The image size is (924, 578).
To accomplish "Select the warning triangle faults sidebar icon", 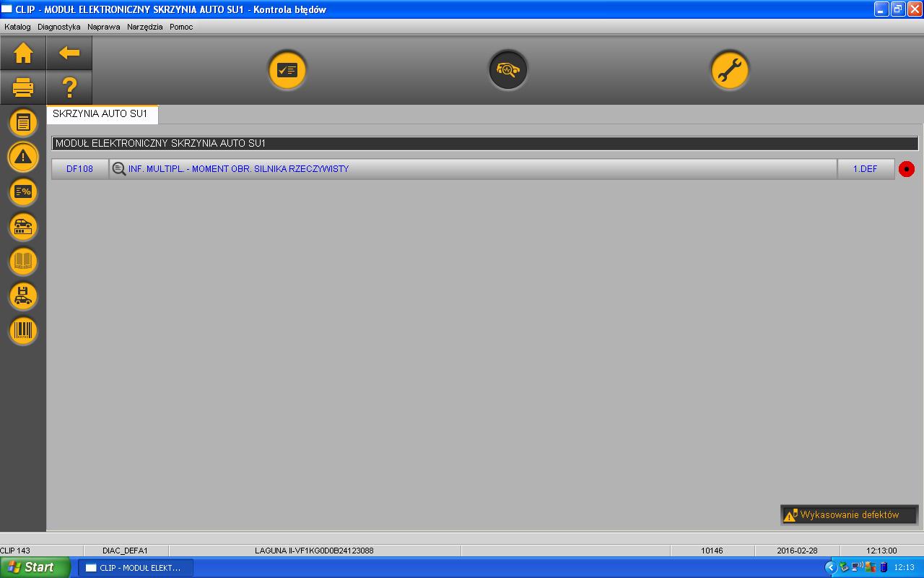I will pyautogui.click(x=23, y=157).
